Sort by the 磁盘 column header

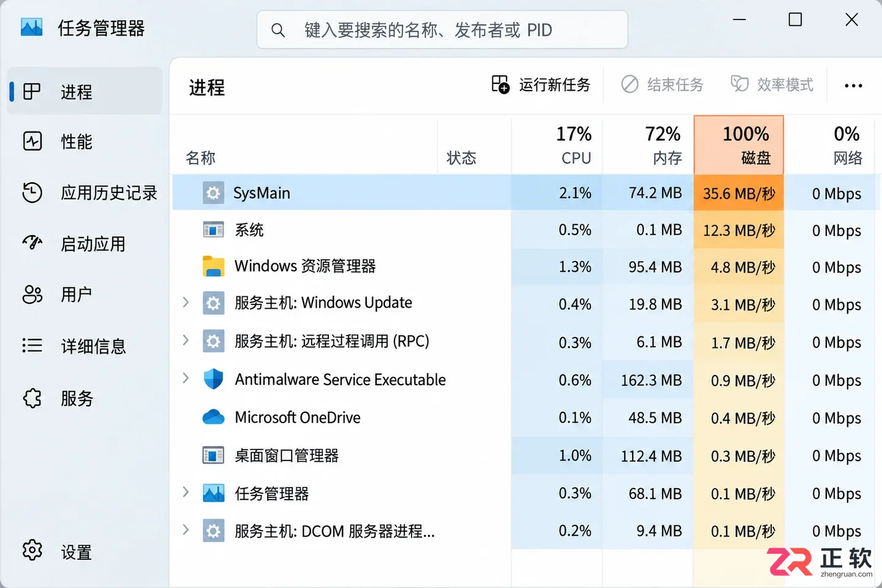tap(739, 145)
